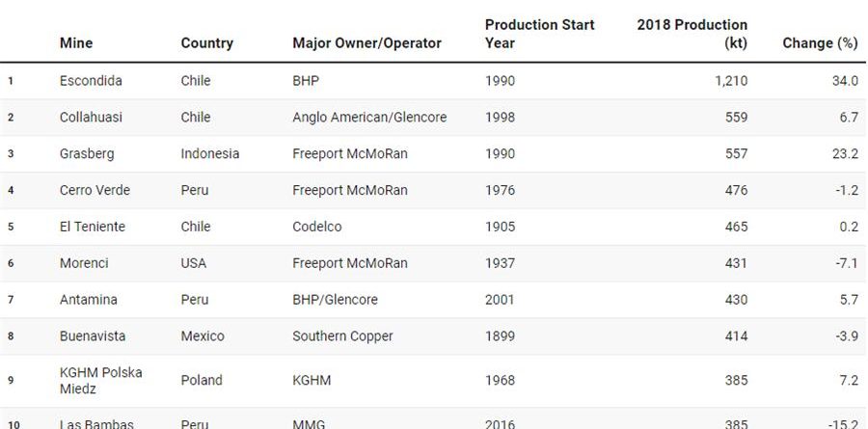Select the Buenavista mine cell
The height and width of the screenshot is (429, 868).
coord(94,337)
